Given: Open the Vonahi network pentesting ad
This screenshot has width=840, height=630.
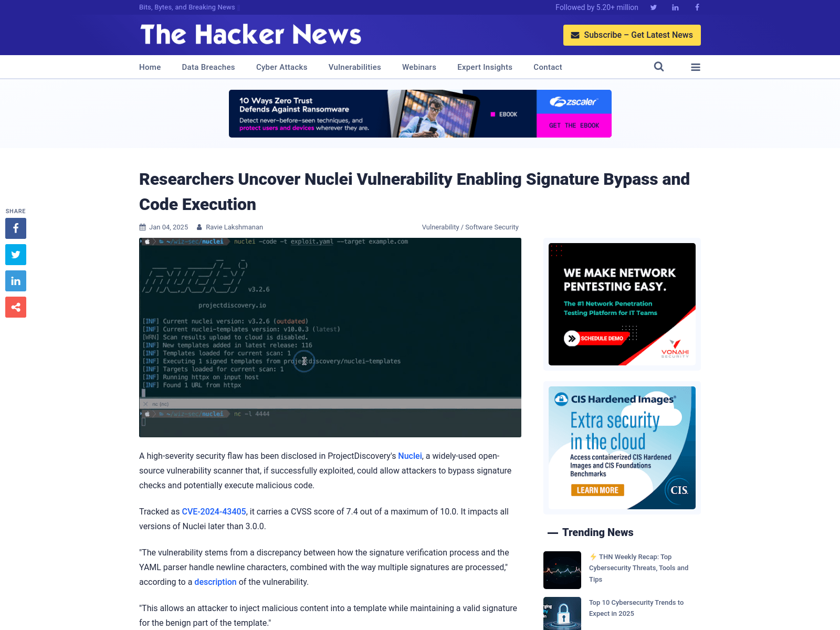Looking at the screenshot, I should point(622,304).
